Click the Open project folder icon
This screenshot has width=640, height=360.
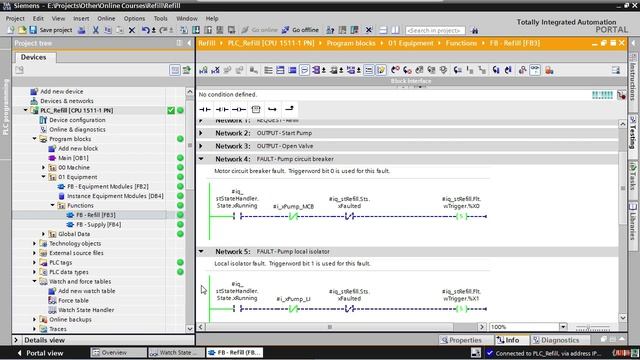22,30
